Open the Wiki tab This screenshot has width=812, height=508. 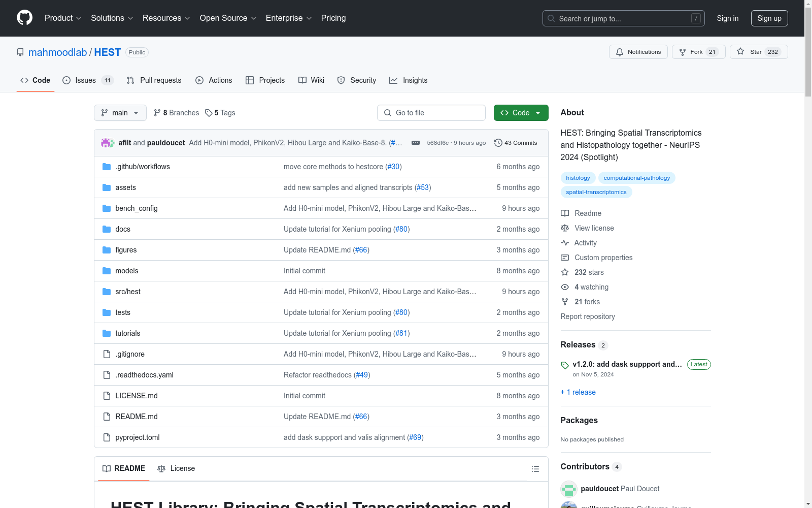point(311,80)
